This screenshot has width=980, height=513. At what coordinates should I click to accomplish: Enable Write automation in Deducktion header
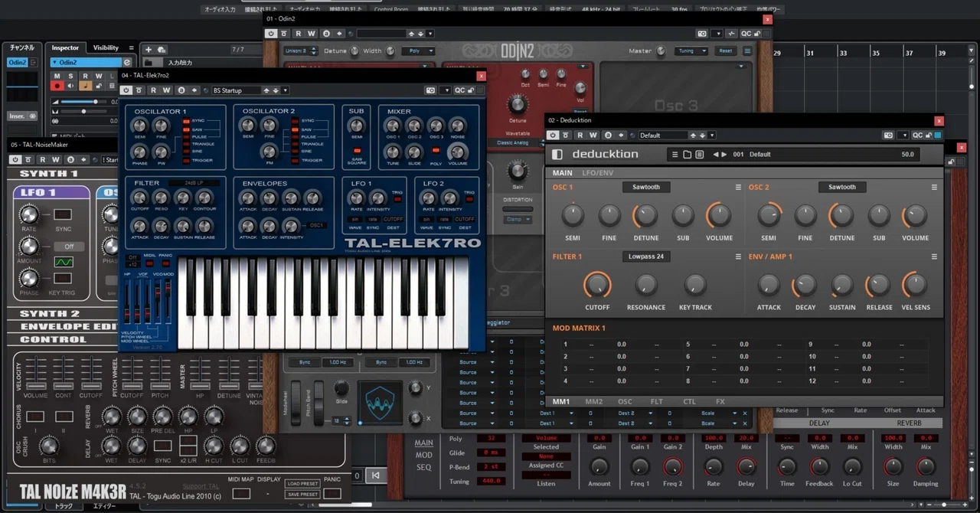[593, 136]
